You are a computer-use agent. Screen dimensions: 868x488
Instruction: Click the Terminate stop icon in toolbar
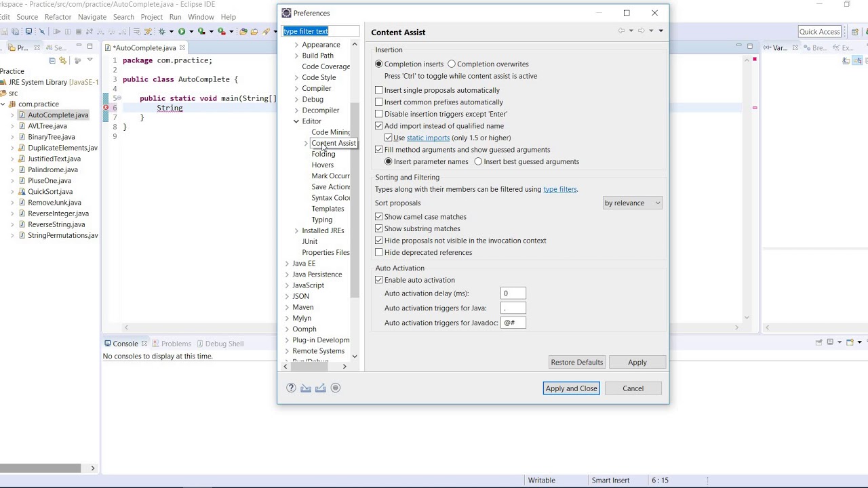click(79, 31)
